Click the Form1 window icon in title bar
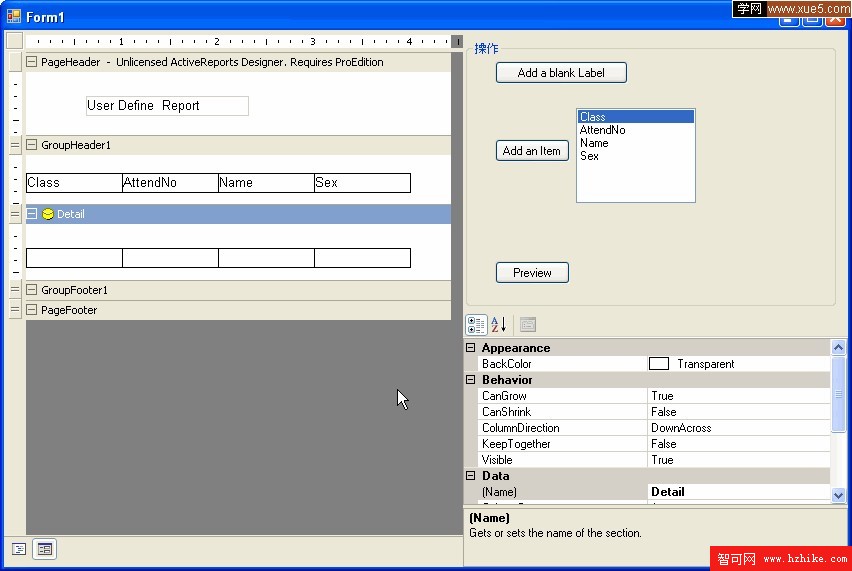This screenshot has height=571, width=852. pos(14,17)
